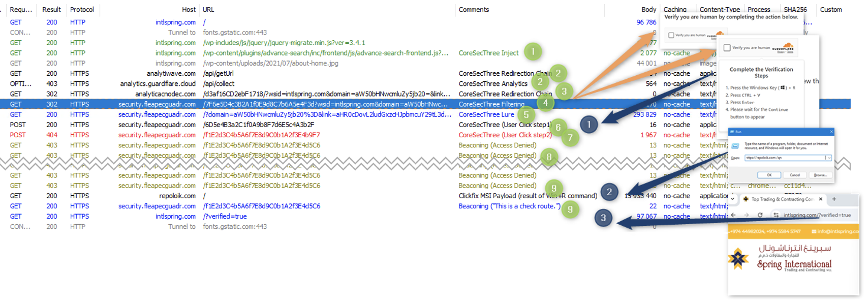Viewport: 868px width, 303px height.
Task: Click Browse... in the Run dialog
Action: click(x=820, y=175)
